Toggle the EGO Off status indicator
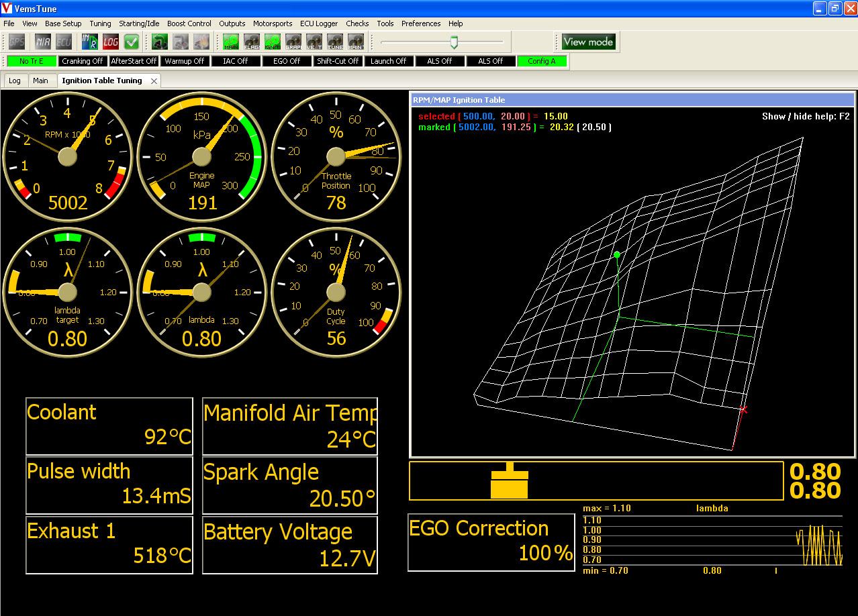Viewport: 858px width, 616px height. (287, 61)
